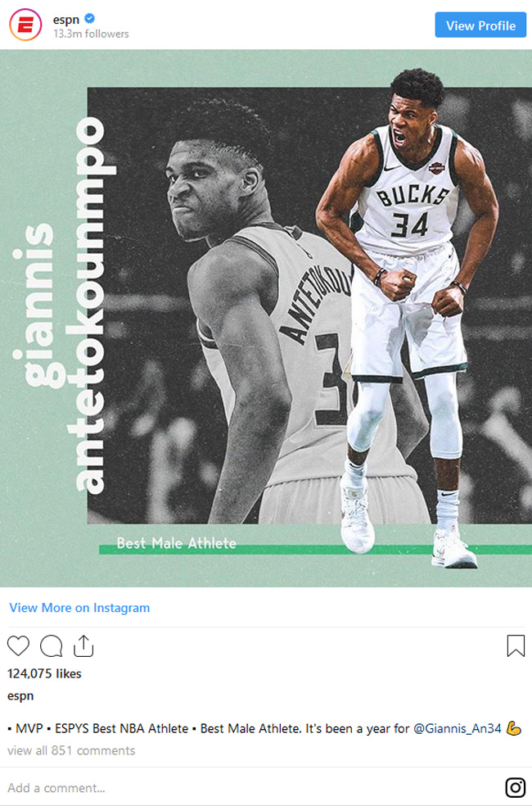The image size is (532, 806).
Task: Click the ESPN profile avatar
Action: coord(25,25)
